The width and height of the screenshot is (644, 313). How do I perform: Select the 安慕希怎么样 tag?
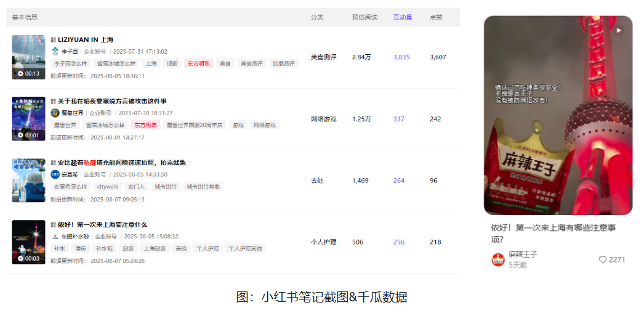pos(71,187)
